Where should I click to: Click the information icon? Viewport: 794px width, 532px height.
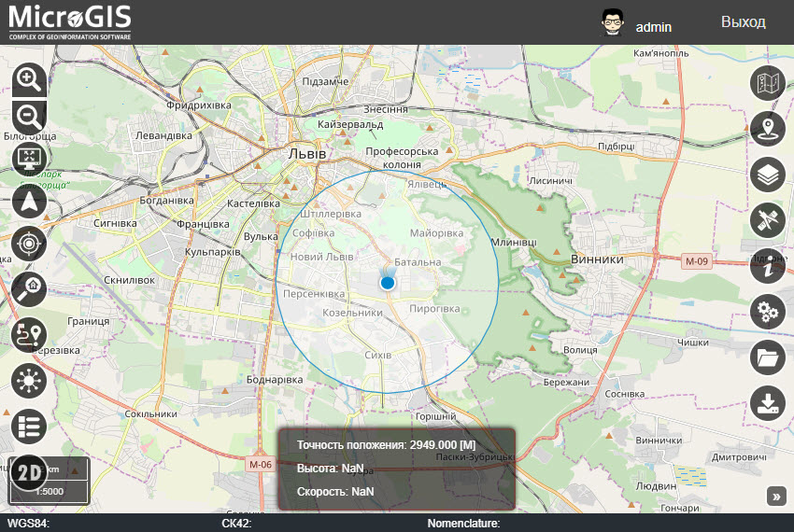point(767,266)
